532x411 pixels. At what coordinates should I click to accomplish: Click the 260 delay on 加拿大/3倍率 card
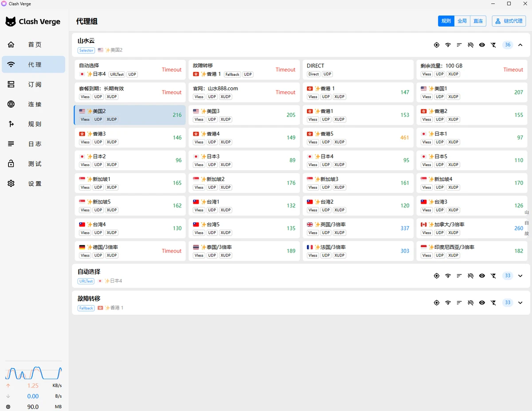click(518, 228)
